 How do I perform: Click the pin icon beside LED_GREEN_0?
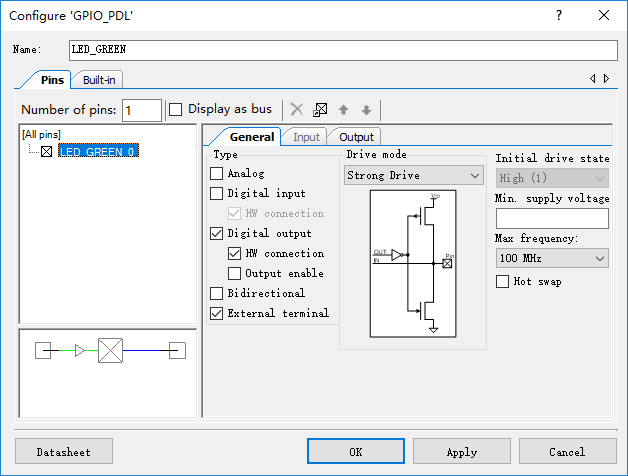pos(46,151)
